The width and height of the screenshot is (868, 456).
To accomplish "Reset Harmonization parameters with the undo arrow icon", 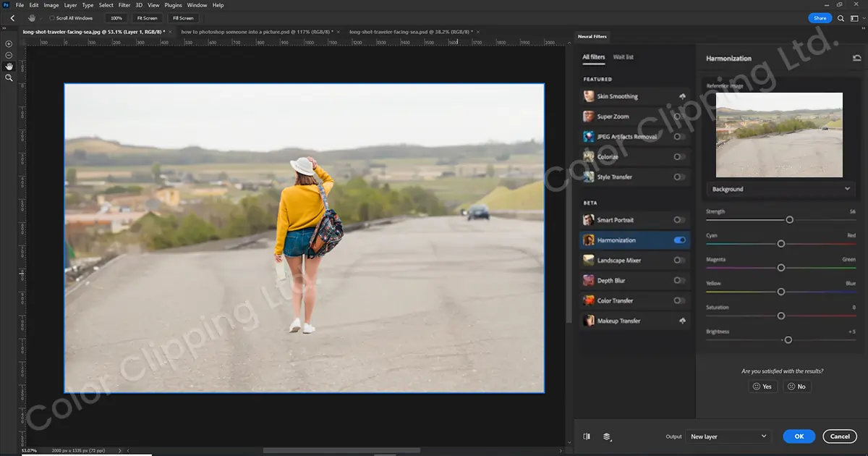I will pyautogui.click(x=857, y=58).
